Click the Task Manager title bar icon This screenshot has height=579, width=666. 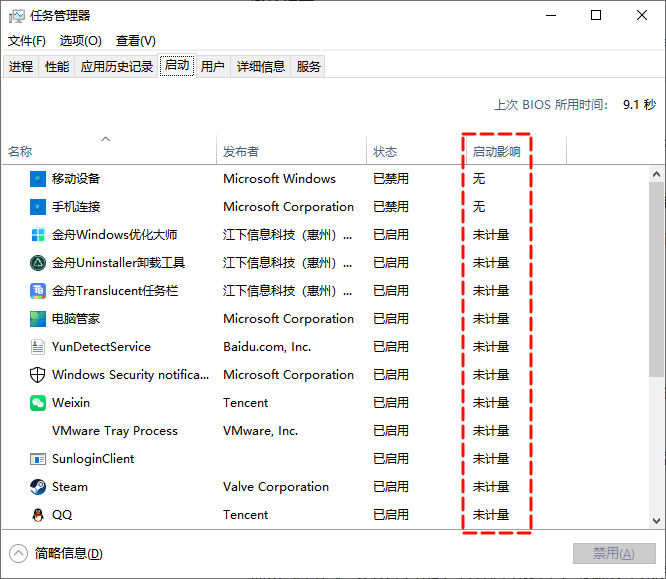tap(17, 17)
